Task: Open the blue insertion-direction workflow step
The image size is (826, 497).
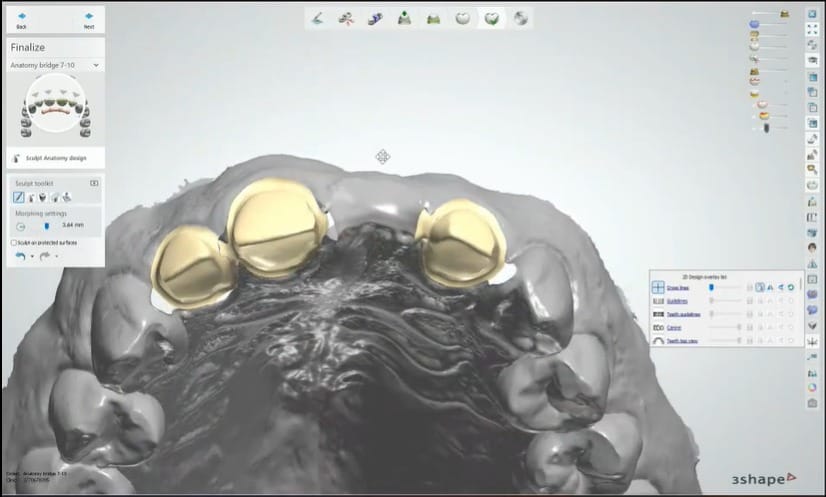Action: [x=375, y=19]
